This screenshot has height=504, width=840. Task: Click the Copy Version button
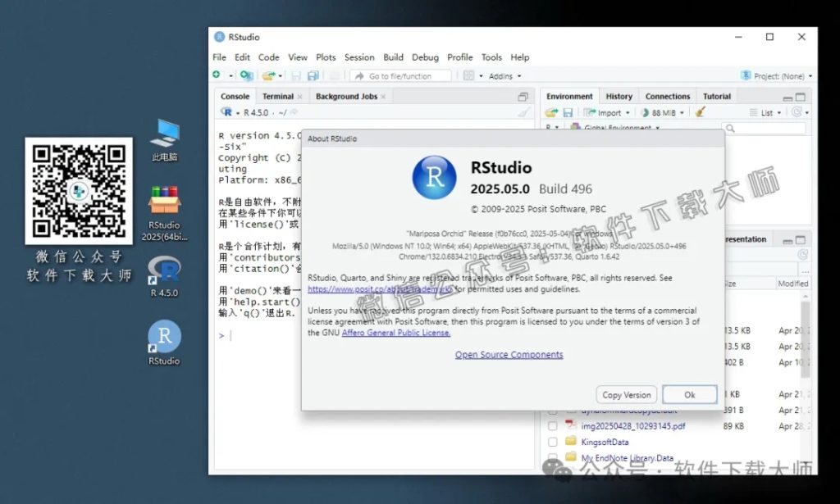(626, 394)
